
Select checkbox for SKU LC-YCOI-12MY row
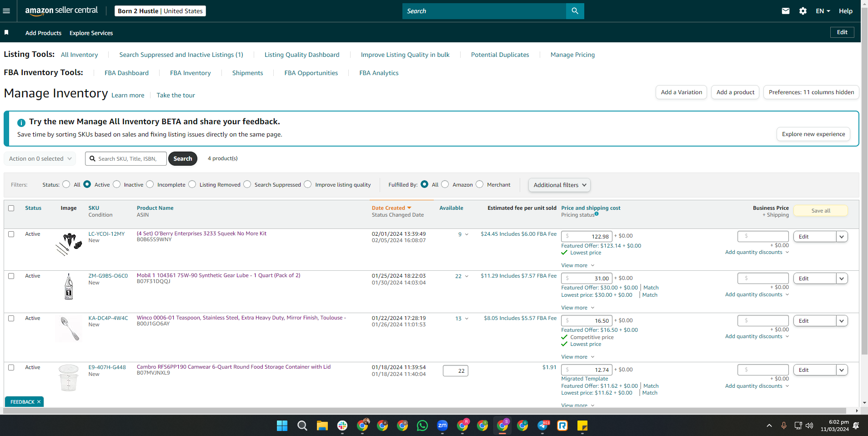11,234
